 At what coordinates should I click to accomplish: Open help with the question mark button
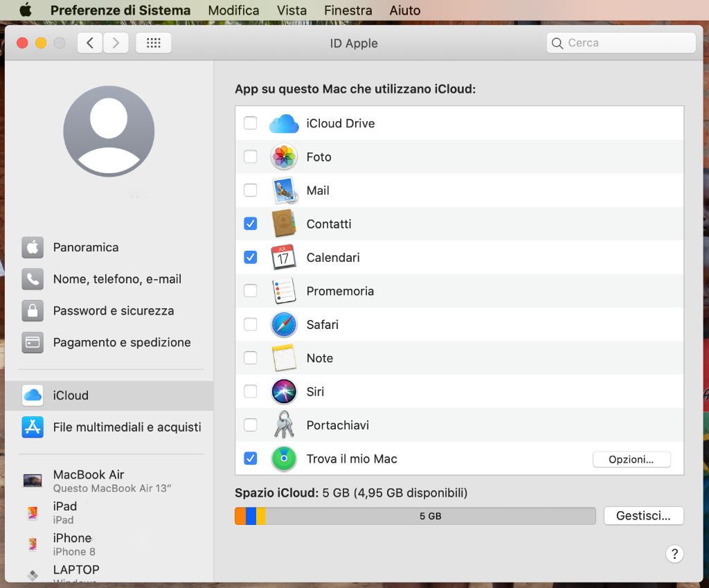click(674, 553)
